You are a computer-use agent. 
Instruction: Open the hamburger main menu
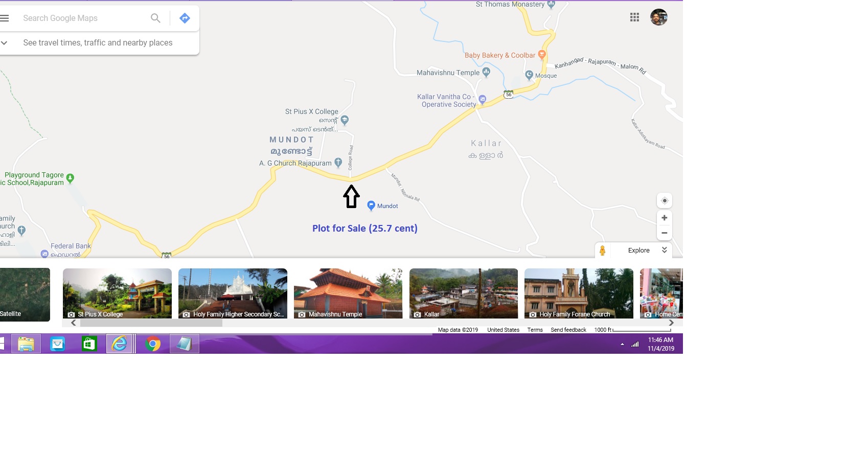click(x=5, y=18)
